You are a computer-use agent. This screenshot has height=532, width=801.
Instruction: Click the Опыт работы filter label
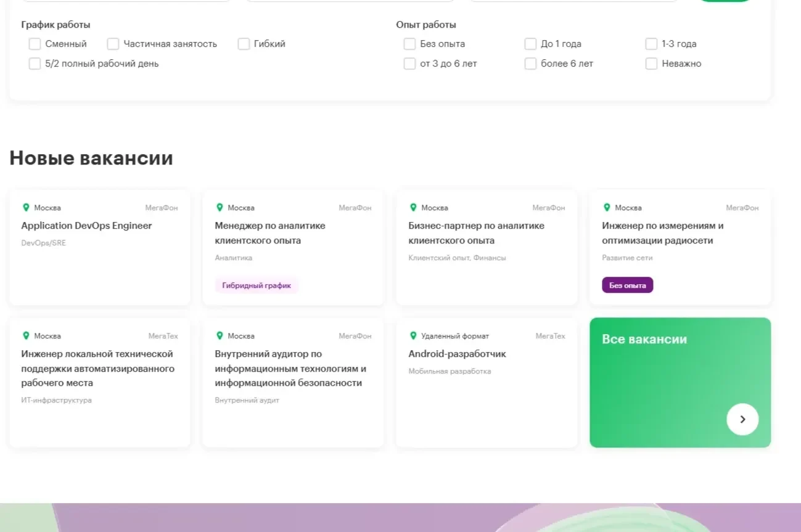point(426,25)
